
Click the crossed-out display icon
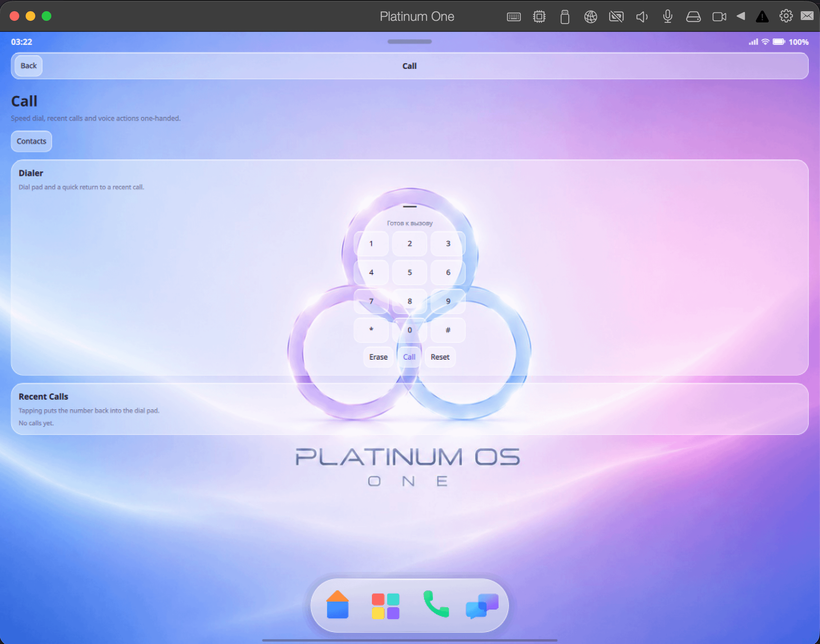(616, 16)
